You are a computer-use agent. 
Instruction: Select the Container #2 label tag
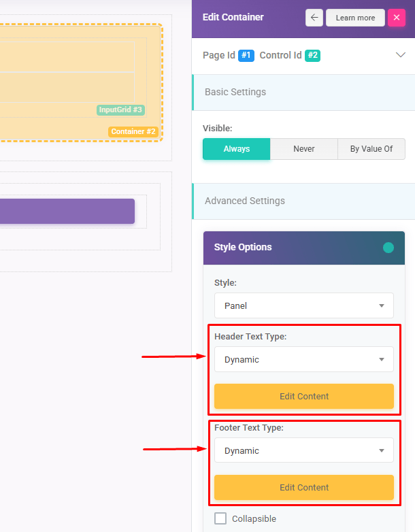(x=133, y=131)
